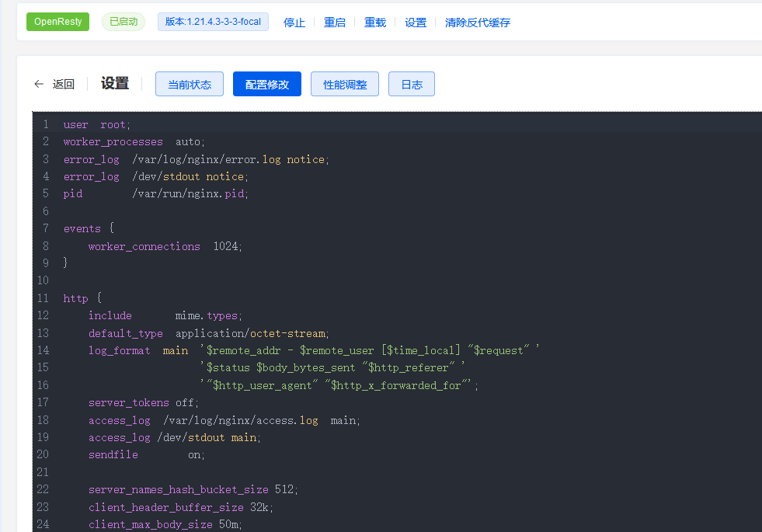Click the 返回 back link

click(x=63, y=84)
